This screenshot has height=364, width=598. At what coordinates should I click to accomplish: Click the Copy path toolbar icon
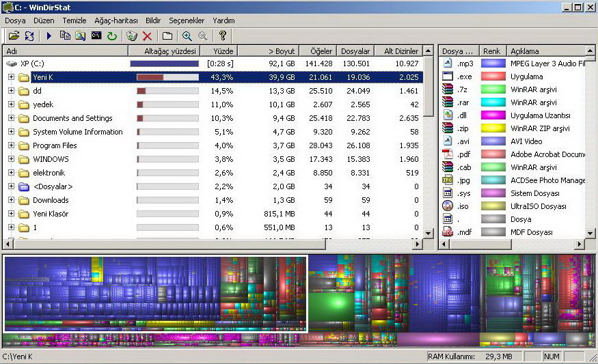click(65, 36)
